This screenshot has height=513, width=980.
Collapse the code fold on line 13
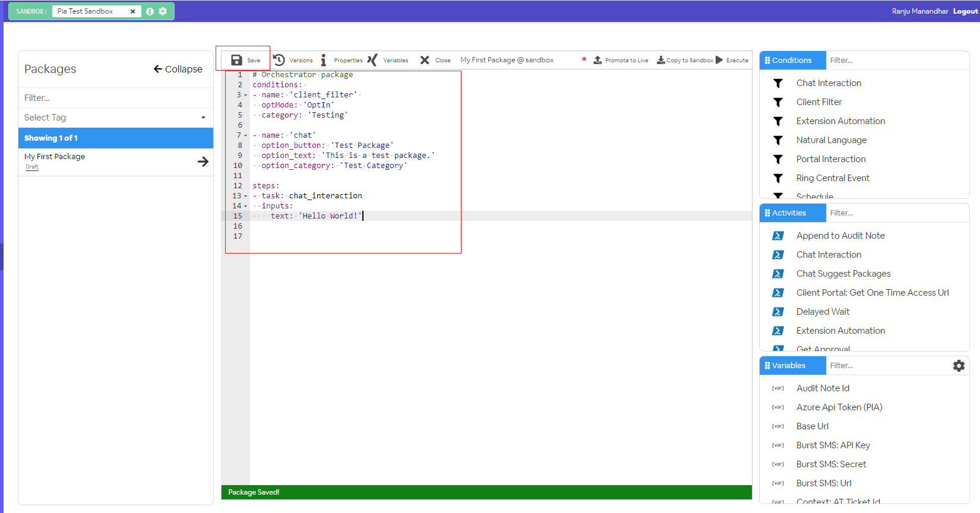pyautogui.click(x=245, y=196)
